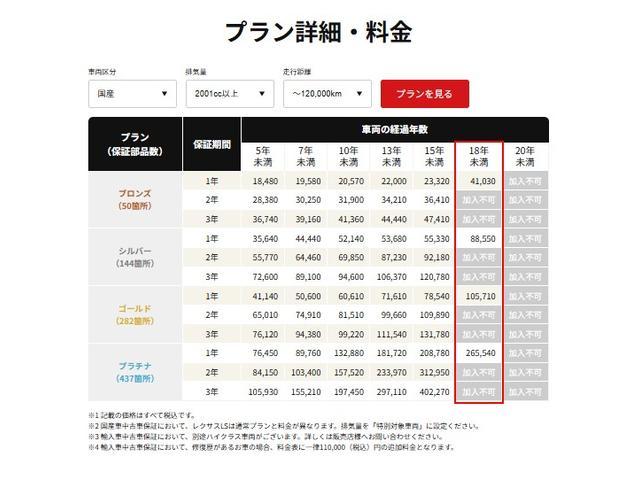The image size is (640, 480).
Task: Select the Platinum price 265,540
Action: coord(479,354)
